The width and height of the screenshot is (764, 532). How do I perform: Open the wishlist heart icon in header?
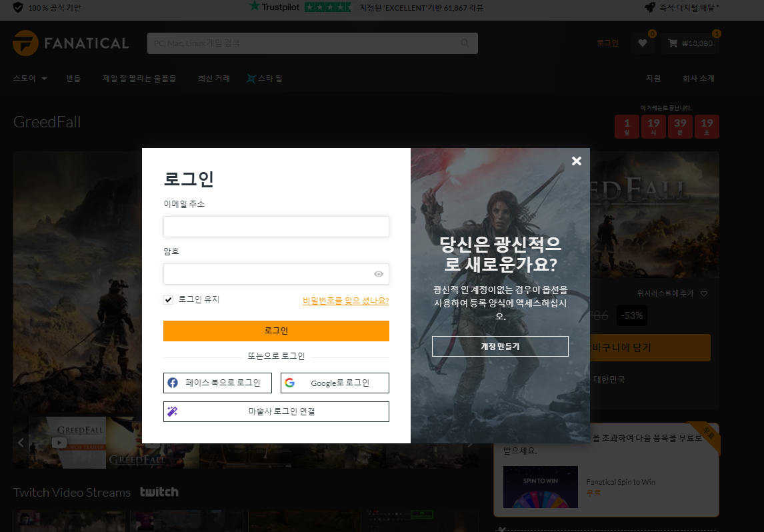click(x=643, y=43)
